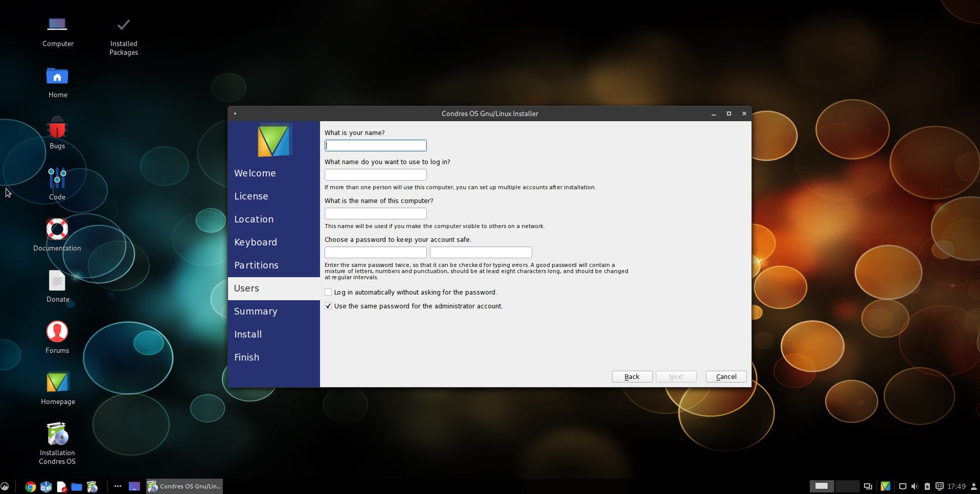Click the Back button
The width and height of the screenshot is (980, 494).
click(x=632, y=377)
